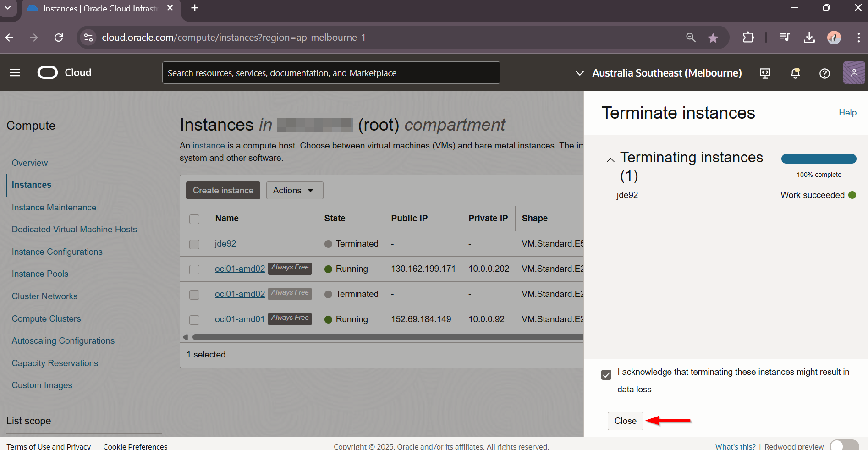The image size is (868, 450).
Task: Open the help question mark icon
Action: pos(824,73)
